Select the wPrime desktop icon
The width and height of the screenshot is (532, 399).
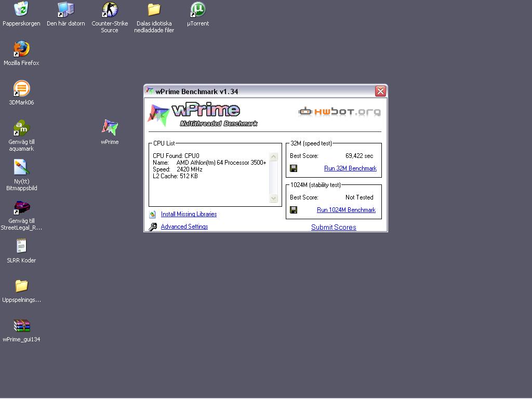point(110,128)
